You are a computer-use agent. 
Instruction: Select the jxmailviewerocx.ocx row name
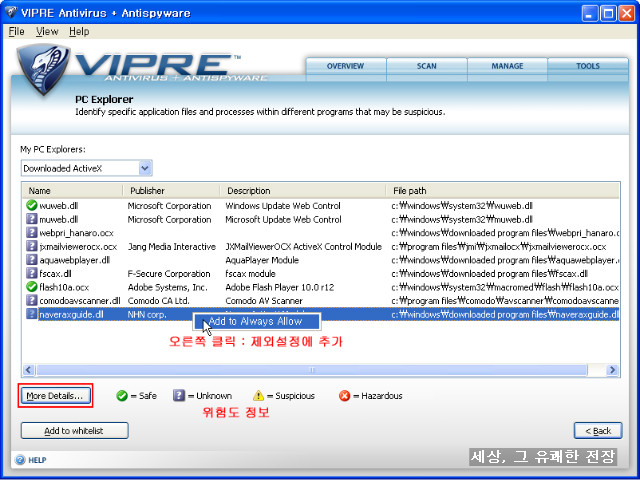[78, 247]
